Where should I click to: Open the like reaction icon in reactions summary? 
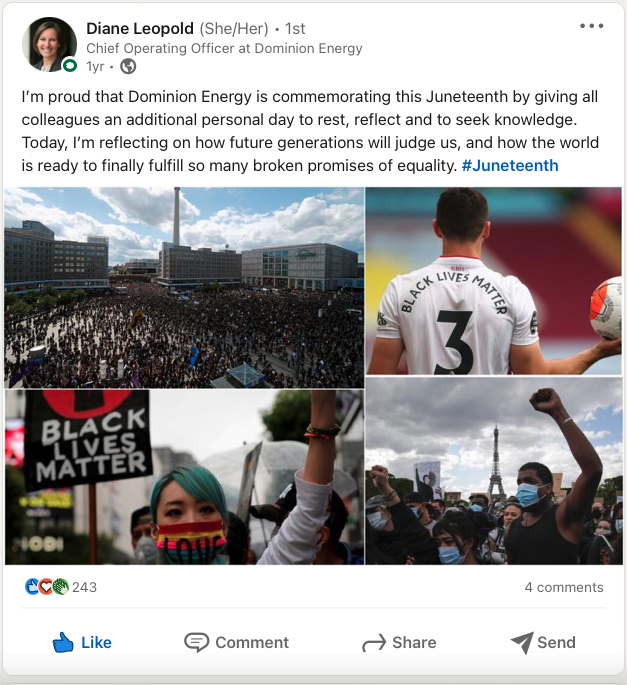pos(31,587)
